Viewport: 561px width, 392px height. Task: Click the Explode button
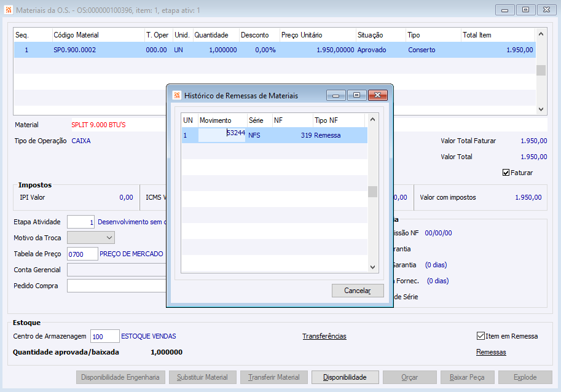525,377
